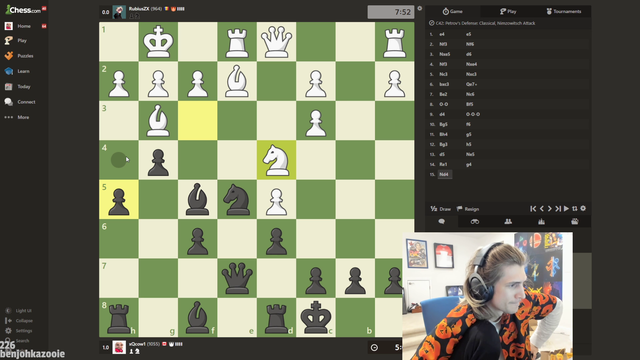640x360 pixels.
Task: Select the black king on c8
Action: [316, 318]
